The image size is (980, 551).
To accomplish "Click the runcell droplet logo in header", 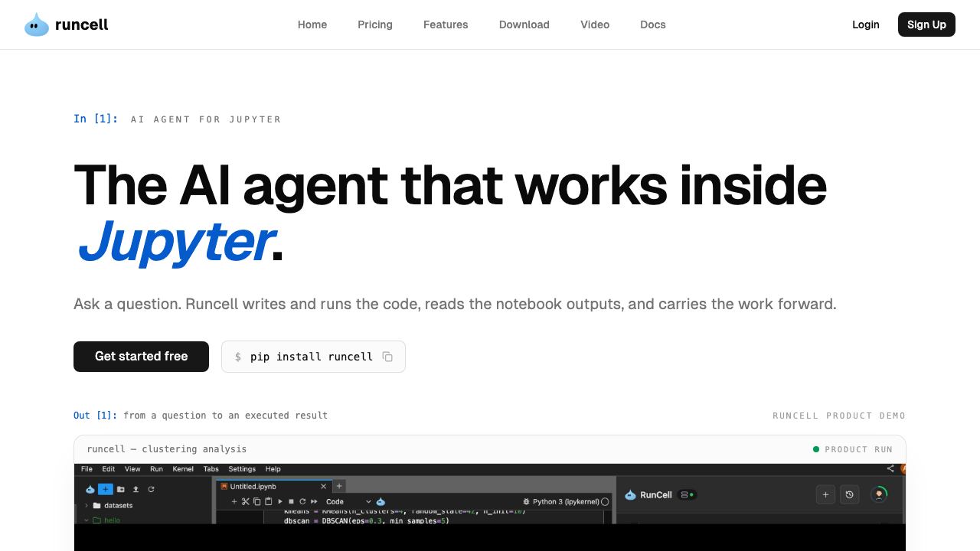I will 37,24.
